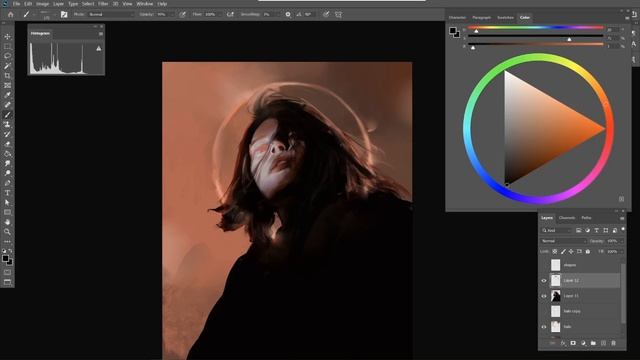Select the Smudge tool

(x=7, y=163)
